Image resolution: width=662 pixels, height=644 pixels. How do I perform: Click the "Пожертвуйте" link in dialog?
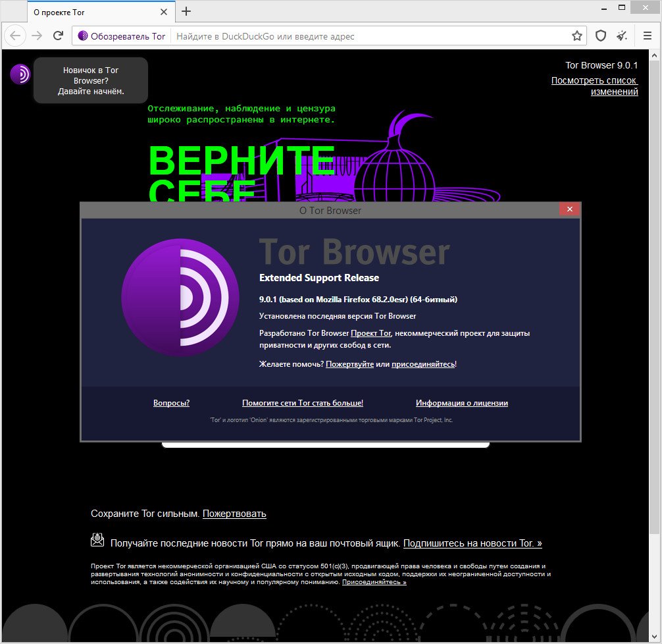[x=349, y=363]
